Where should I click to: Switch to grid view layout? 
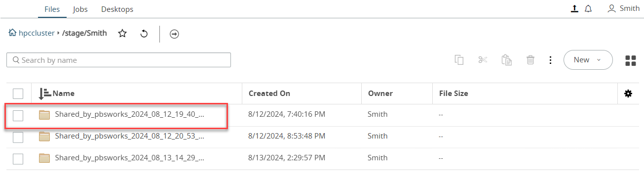point(630,60)
